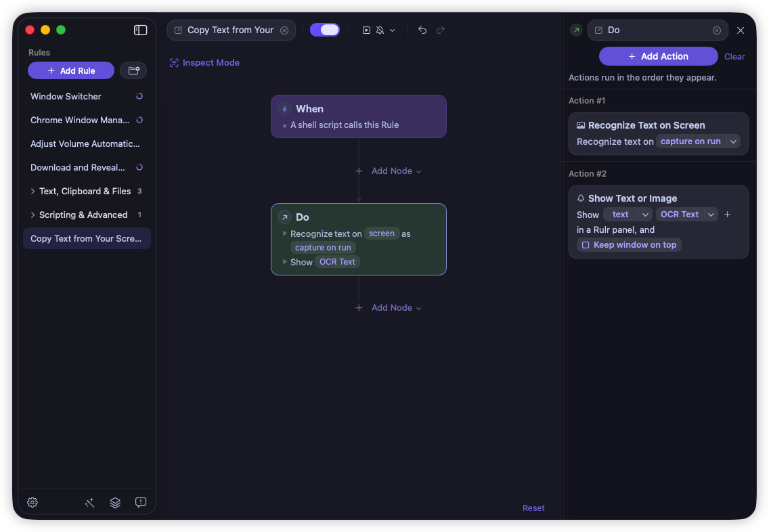Open notification options dropdown arrow
769x532 pixels.
(393, 30)
